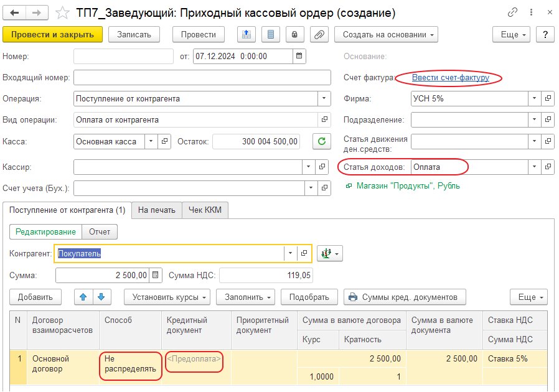Screen dimensions: 559x392
Task: Open the Заполнить dropdown menu
Action: 245,297
